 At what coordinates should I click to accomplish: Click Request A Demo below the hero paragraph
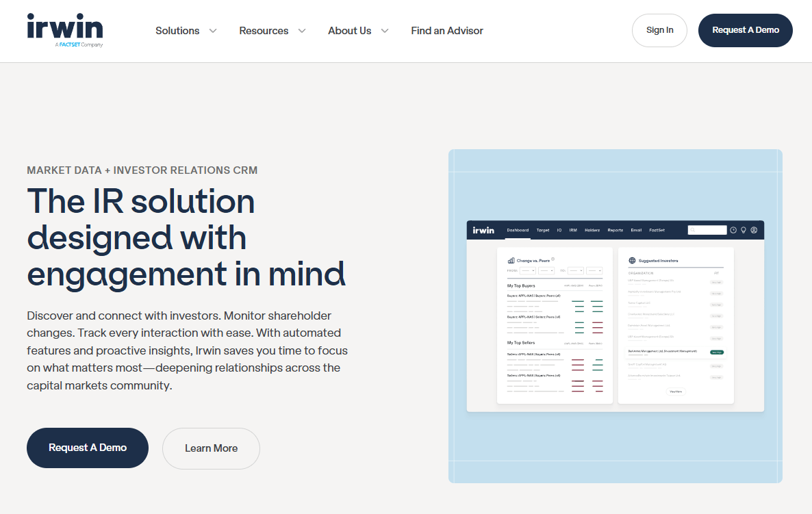click(88, 448)
